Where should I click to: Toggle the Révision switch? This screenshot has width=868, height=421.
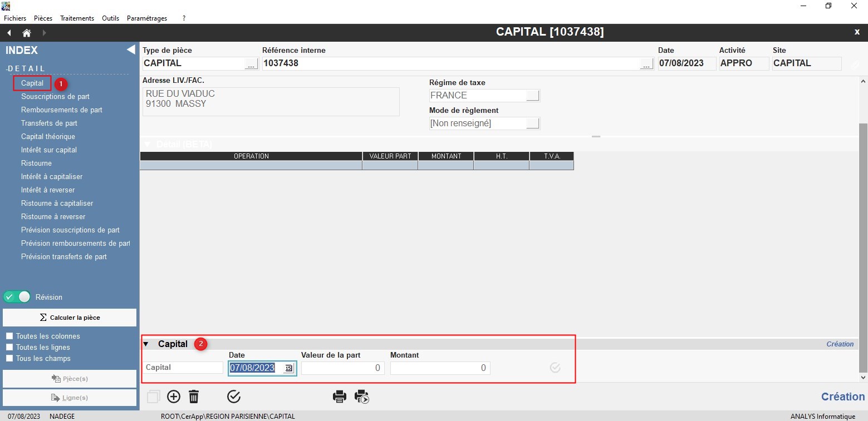point(17,297)
